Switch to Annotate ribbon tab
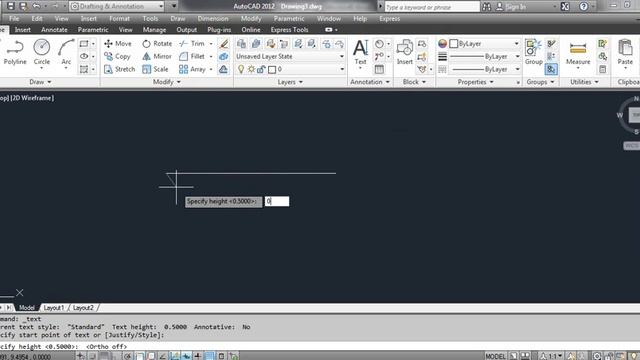 (x=54, y=30)
